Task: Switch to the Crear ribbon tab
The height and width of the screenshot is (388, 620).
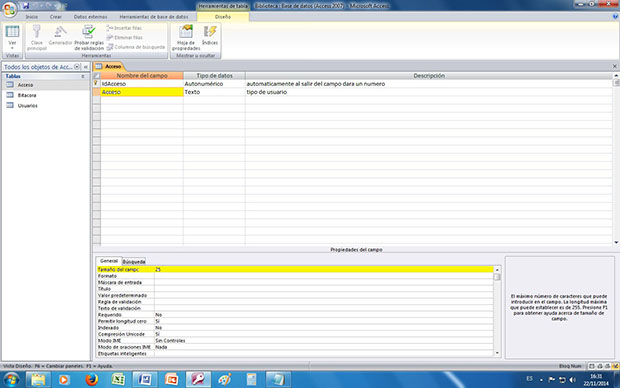Action: click(56, 17)
